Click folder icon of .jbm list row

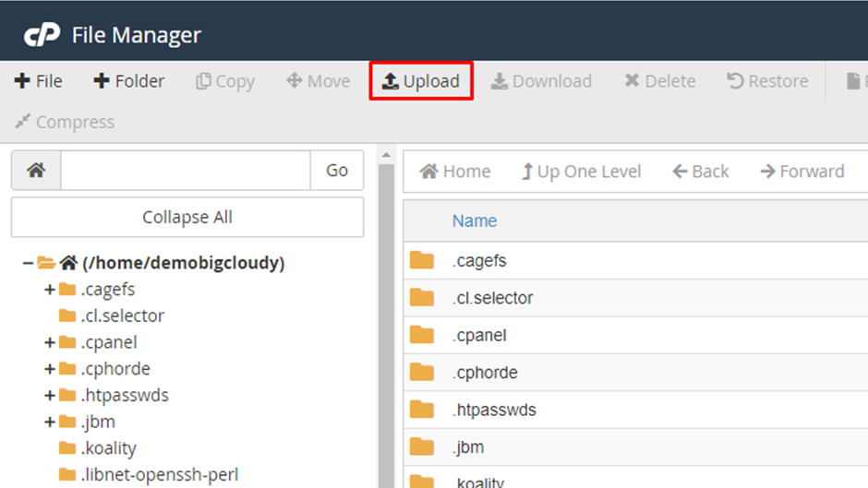[422, 446]
